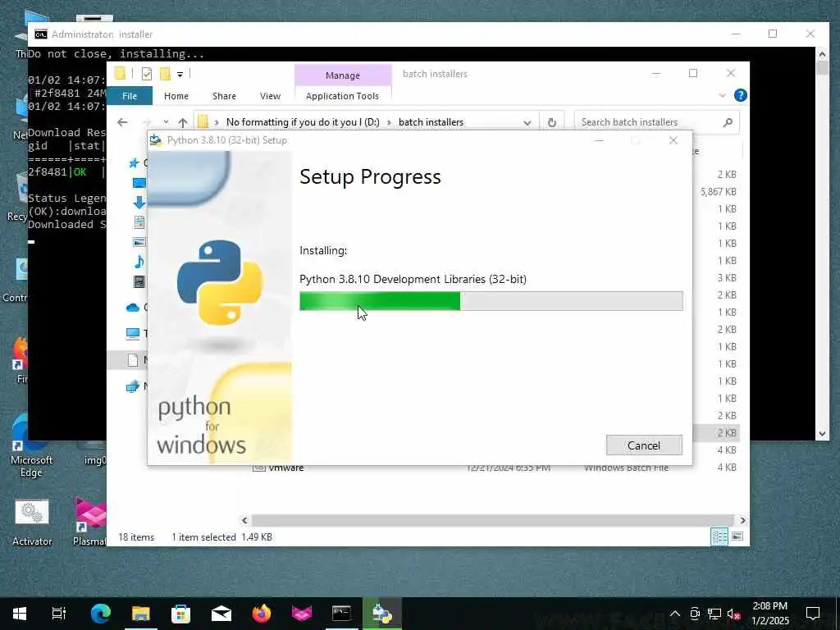Select Network icon in navigation pane

click(x=133, y=386)
